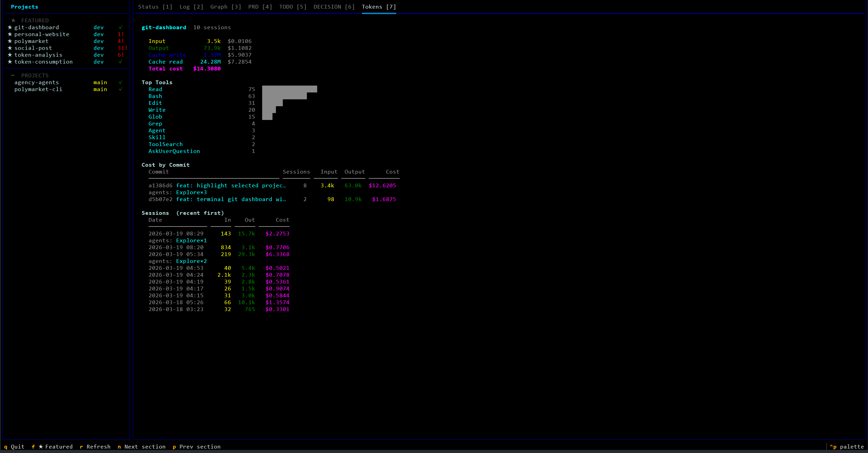Click the Read tool usage bar

pos(289,89)
